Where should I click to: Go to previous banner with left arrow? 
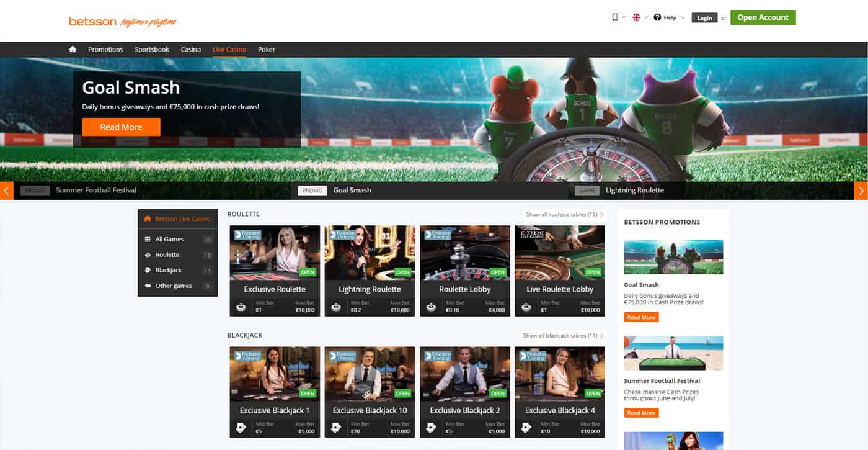pyautogui.click(x=6, y=191)
